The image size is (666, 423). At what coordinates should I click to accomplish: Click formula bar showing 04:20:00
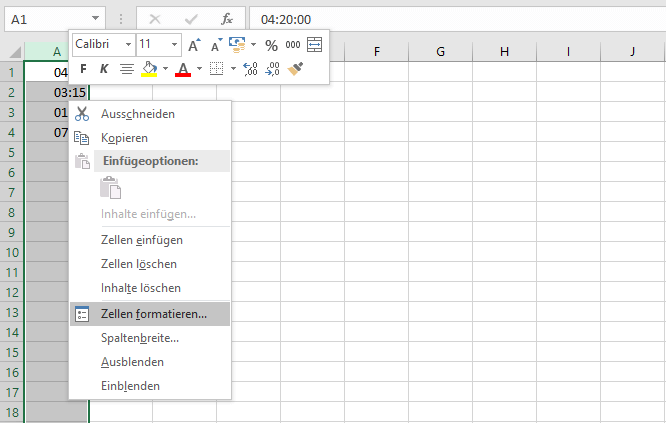(457, 19)
